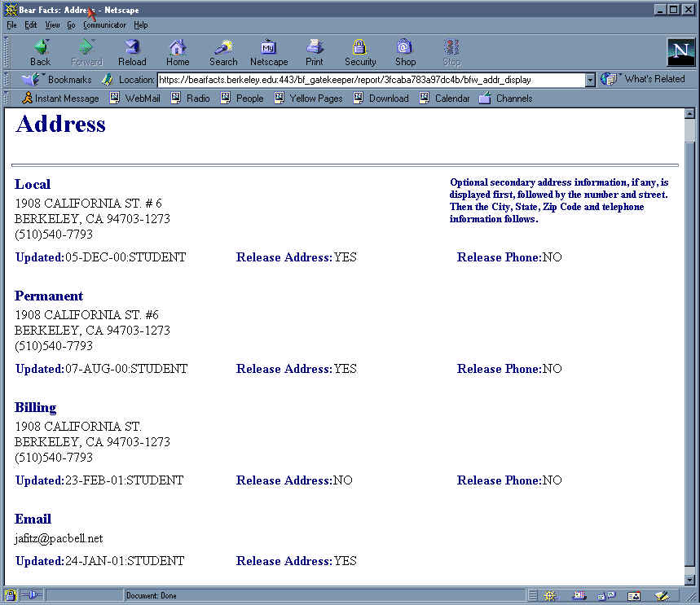This screenshot has width=700, height=605.
Task: Print the page with the Print icon
Action: tap(315, 53)
